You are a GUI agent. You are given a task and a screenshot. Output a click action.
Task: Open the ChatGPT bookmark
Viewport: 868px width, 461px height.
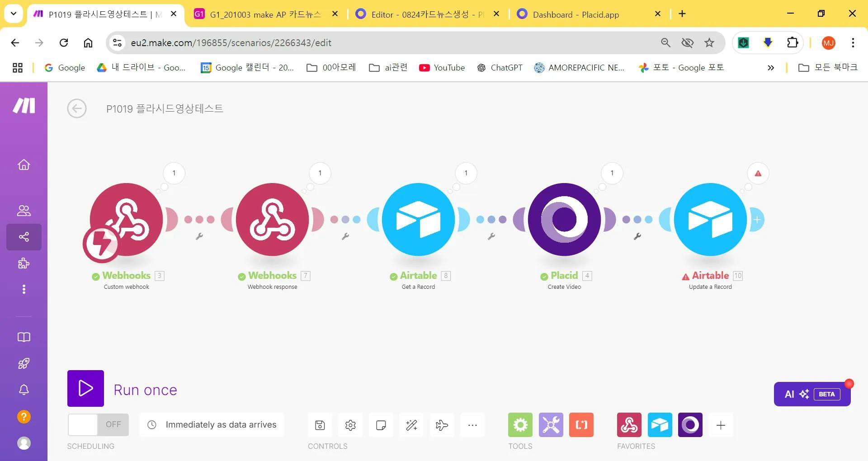tap(500, 68)
